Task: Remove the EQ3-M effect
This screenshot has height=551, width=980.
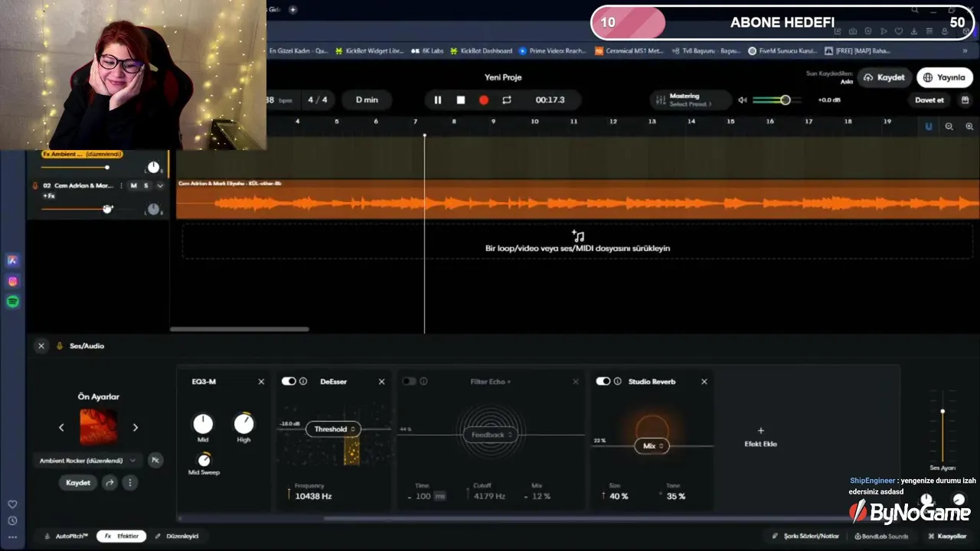Action: pyautogui.click(x=261, y=381)
